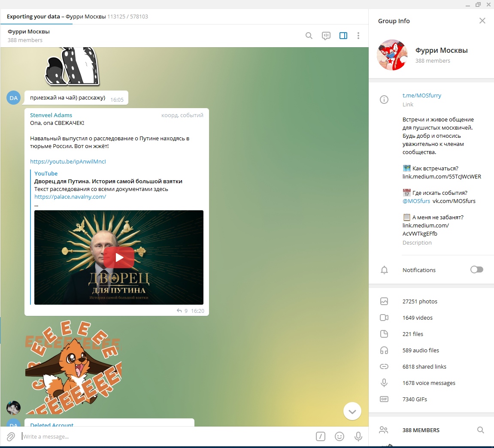Viewport: 494px width, 448px height.
Task: Record a voice message with the microphone
Action: coord(358,436)
